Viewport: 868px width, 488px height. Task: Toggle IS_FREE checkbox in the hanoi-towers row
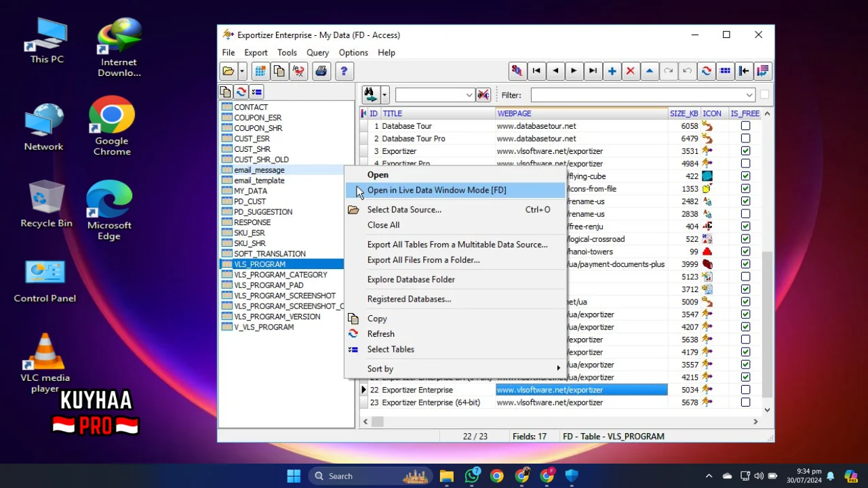tap(746, 251)
